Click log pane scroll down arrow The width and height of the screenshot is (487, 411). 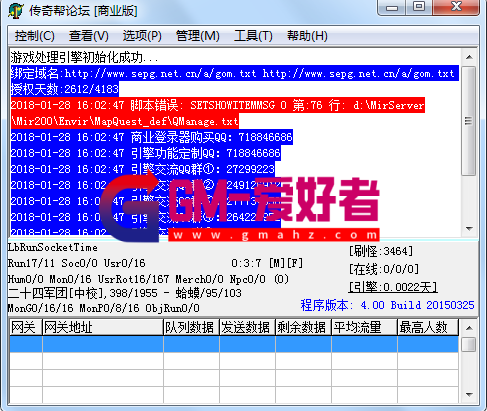(x=469, y=229)
